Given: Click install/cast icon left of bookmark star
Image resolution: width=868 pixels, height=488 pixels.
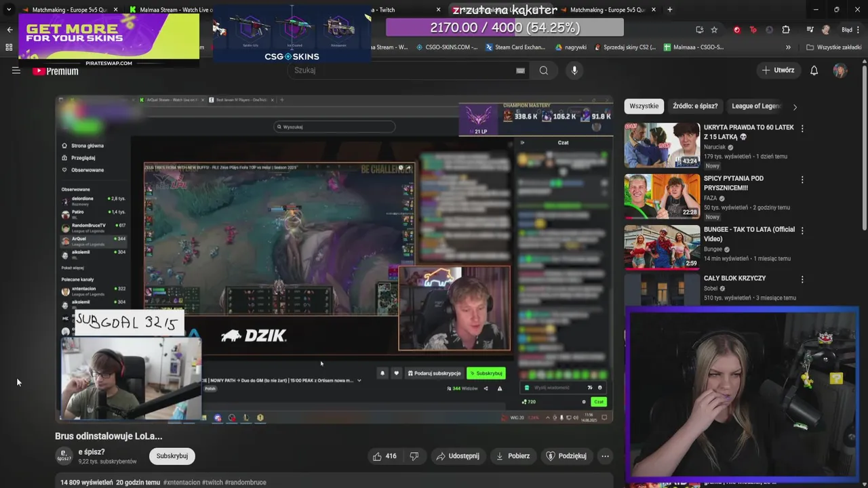Looking at the screenshot, I should tap(699, 30).
